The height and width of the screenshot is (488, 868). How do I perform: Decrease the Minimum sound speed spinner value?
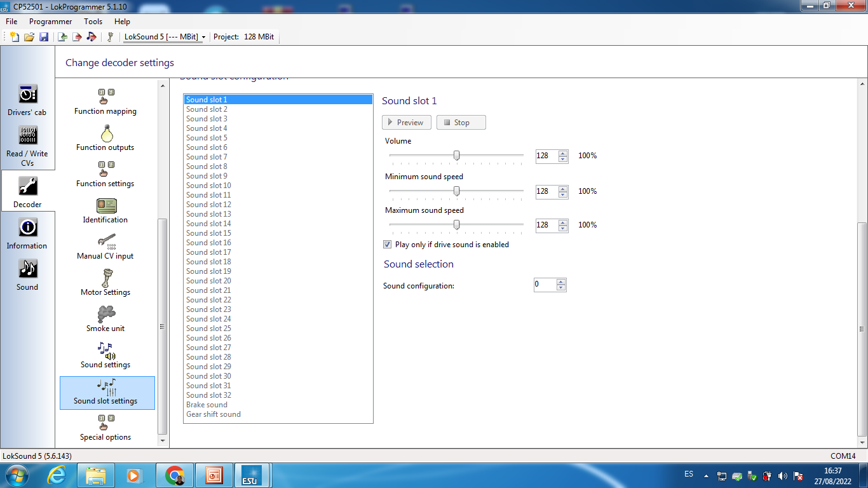coord(563,194)
